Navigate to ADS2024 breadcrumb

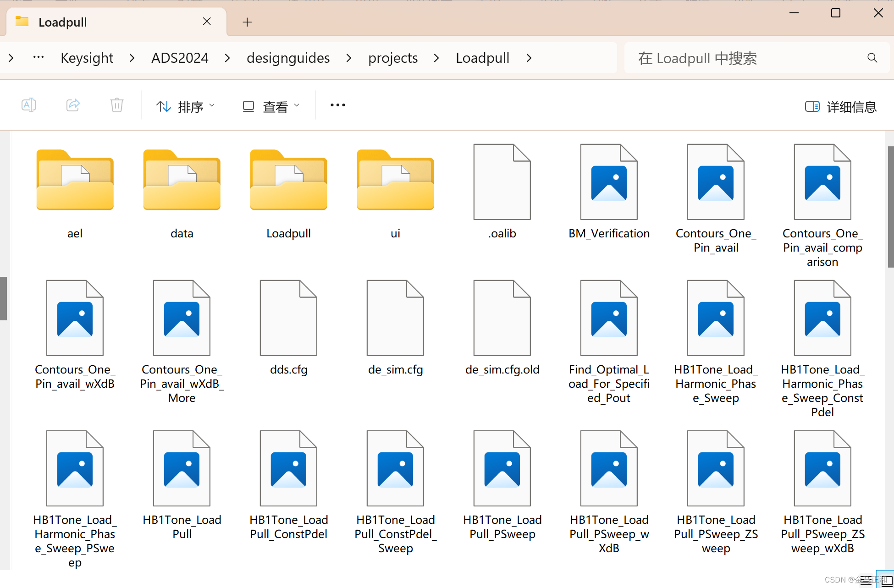pyautogui.click(x=180, y=58)
